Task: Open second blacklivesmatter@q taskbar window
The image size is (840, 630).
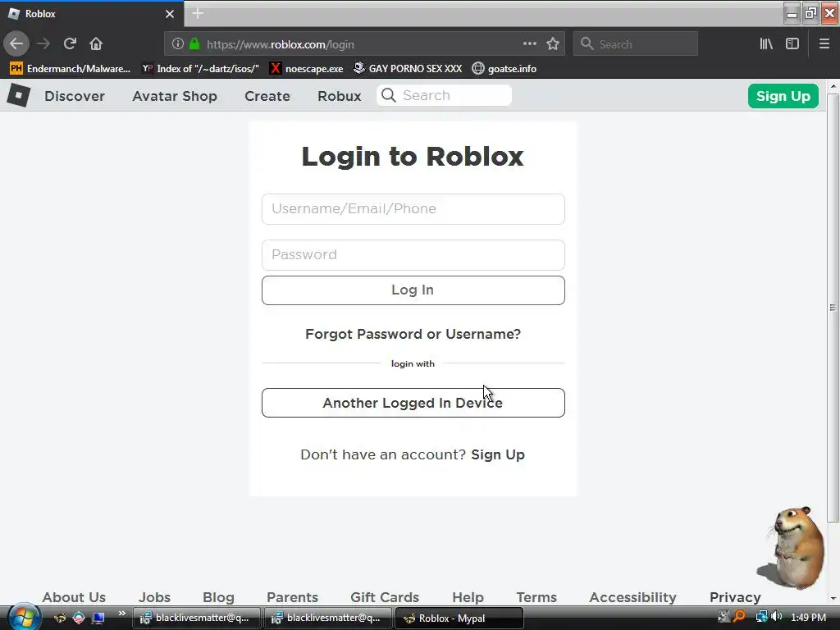Action: click(x=328, y=619)
